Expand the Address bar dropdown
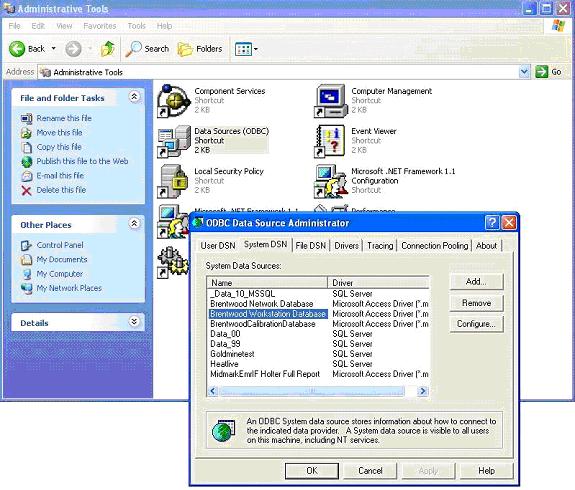 pyautogui.click(x=525, y=72)
